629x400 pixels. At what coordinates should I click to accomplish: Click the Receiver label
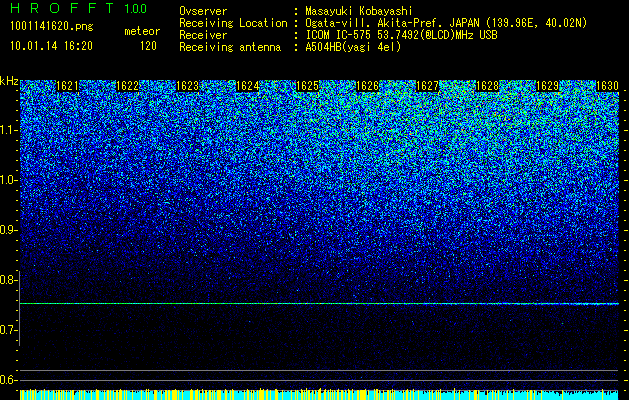203,35
